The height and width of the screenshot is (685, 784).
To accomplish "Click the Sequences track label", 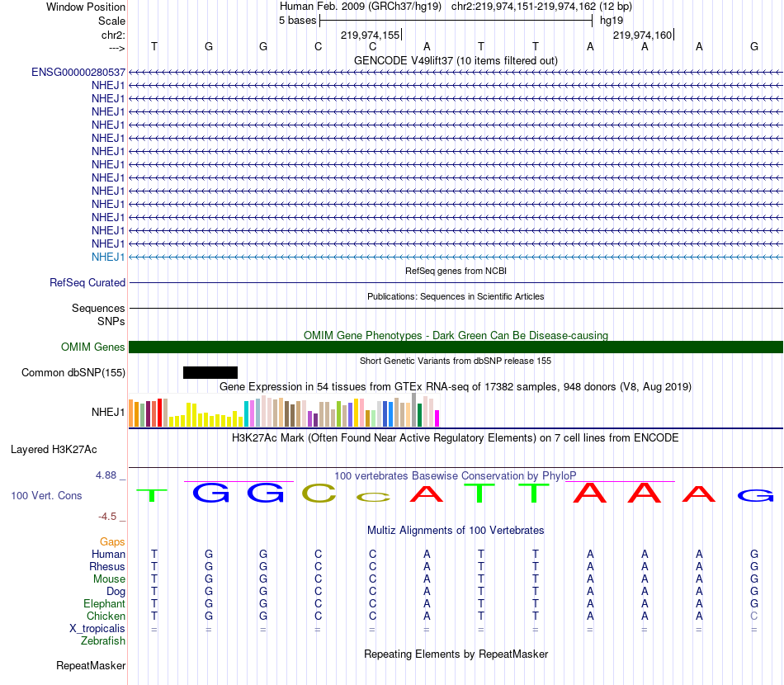I will [98, 308].
